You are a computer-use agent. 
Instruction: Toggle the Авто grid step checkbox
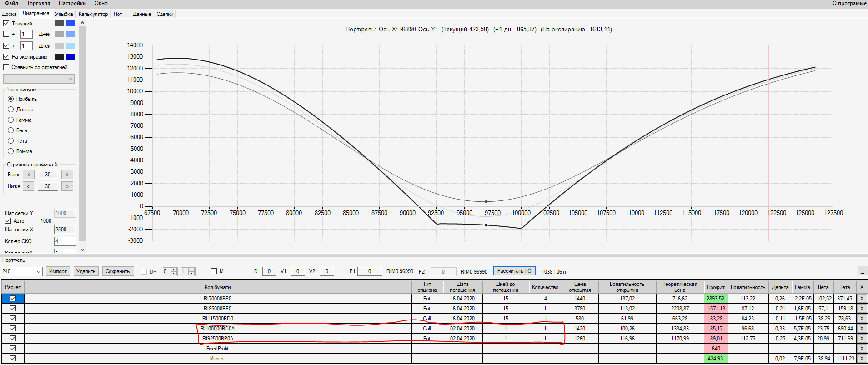pos(8,221)
